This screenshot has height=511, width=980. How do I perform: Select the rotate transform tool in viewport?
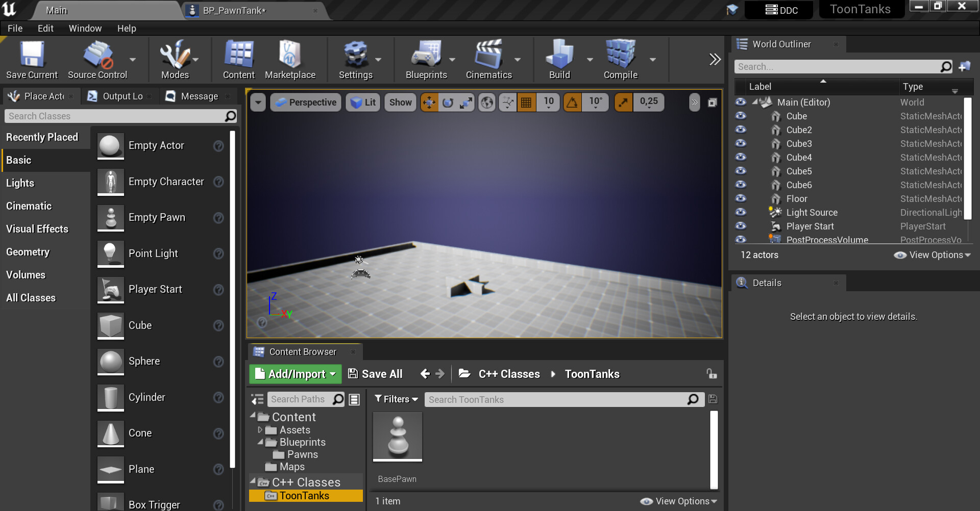(x=448, y=102)
